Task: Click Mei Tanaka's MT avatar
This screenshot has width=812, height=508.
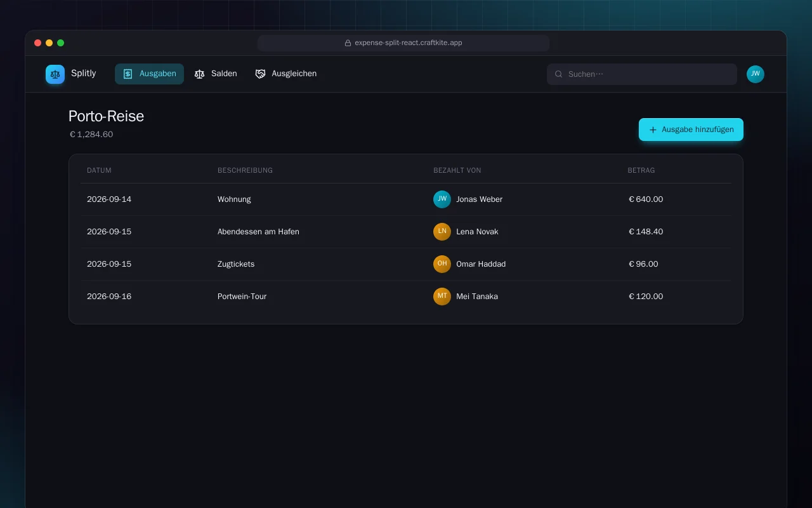Action: click(x=442, y=297)
